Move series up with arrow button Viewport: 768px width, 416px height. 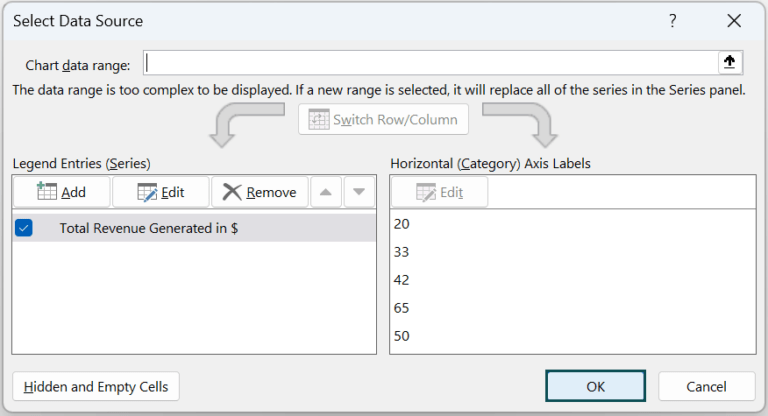coord(325,192)
